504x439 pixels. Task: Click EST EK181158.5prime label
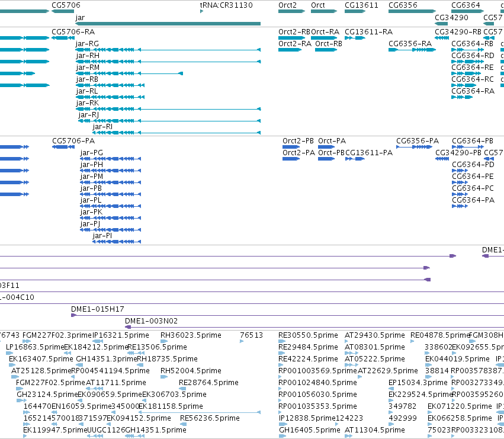pyautogui.click(x=171, y=406)
